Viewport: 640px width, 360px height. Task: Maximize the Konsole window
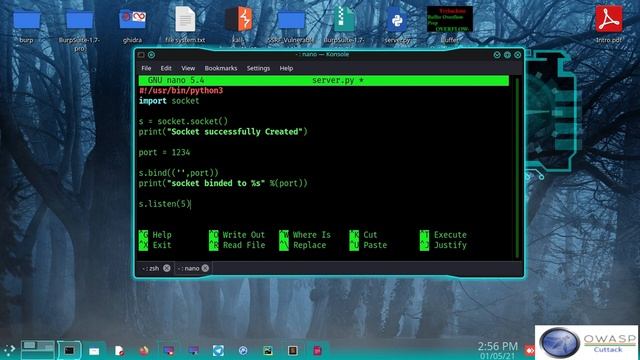click(507, 55)
